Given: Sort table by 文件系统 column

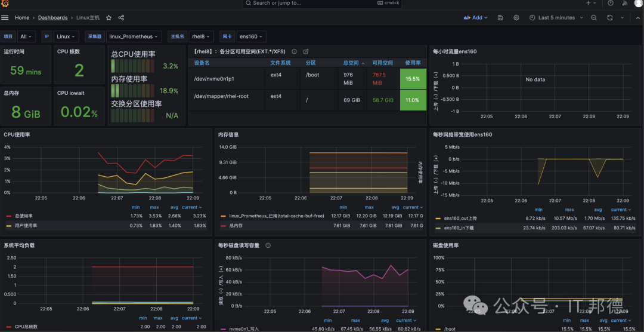Looking at the screenshot, I should coord(280,63).
